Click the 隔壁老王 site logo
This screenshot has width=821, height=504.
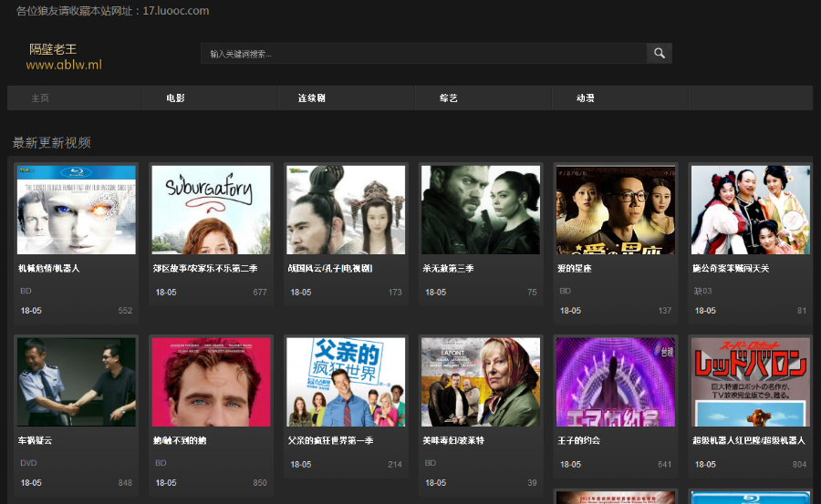pyautogui.click(x=53, y=49)
